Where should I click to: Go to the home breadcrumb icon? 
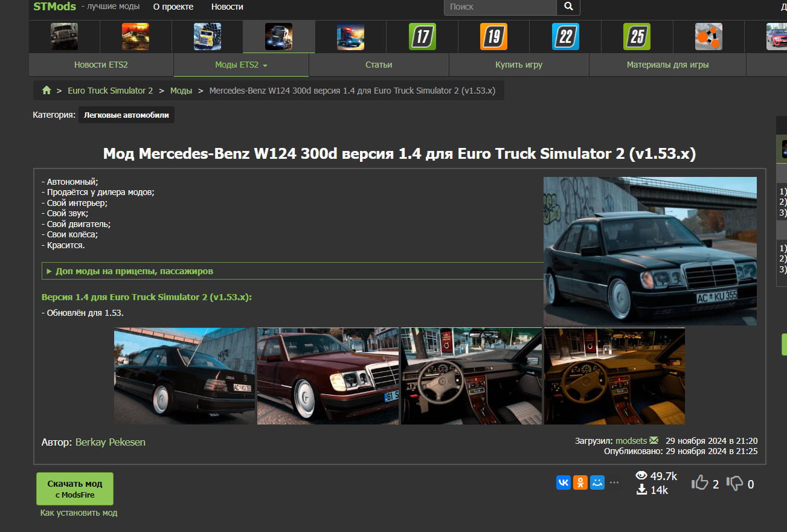47,91
